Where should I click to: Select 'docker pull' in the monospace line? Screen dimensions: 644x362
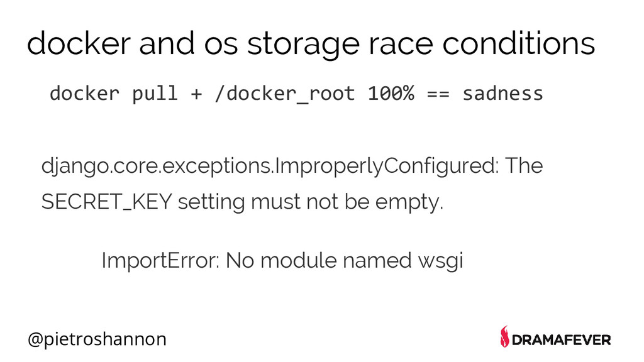click(114, 94)
